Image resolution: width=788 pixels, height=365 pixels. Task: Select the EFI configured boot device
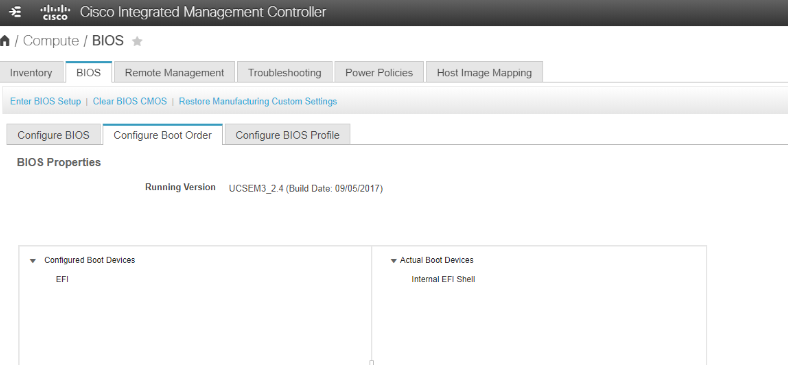click(x=62, y=279)
